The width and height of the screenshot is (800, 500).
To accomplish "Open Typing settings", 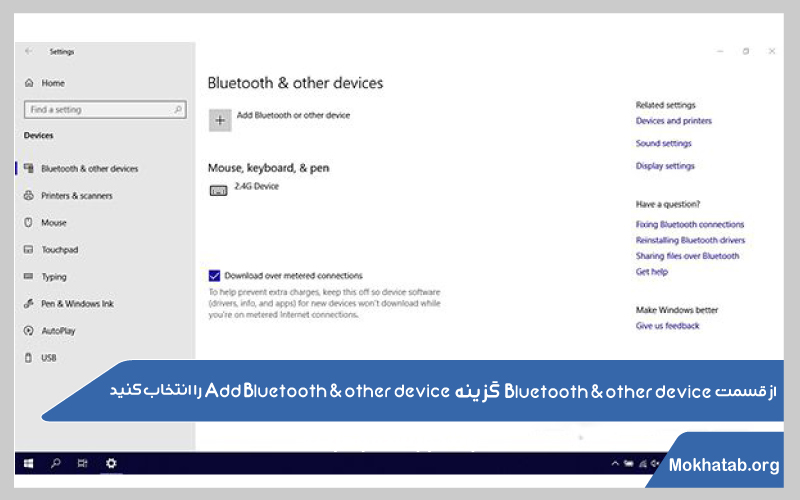I will click(54, 277).
